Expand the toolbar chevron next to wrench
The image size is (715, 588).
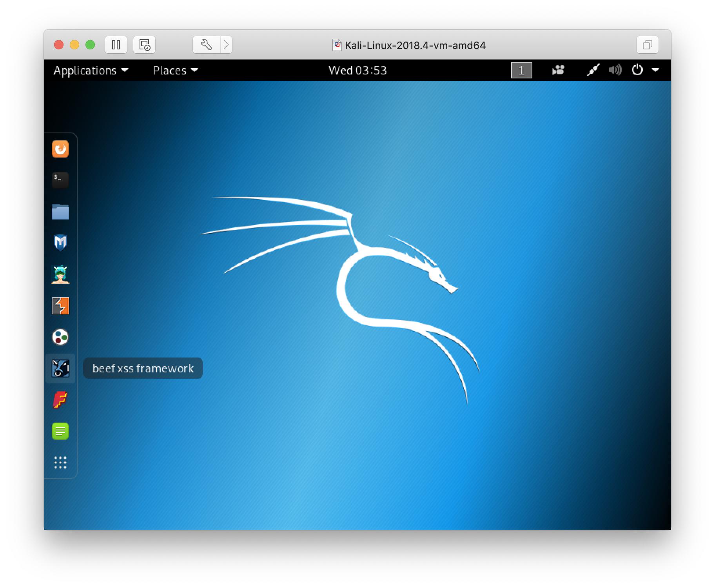click(226, 45)
